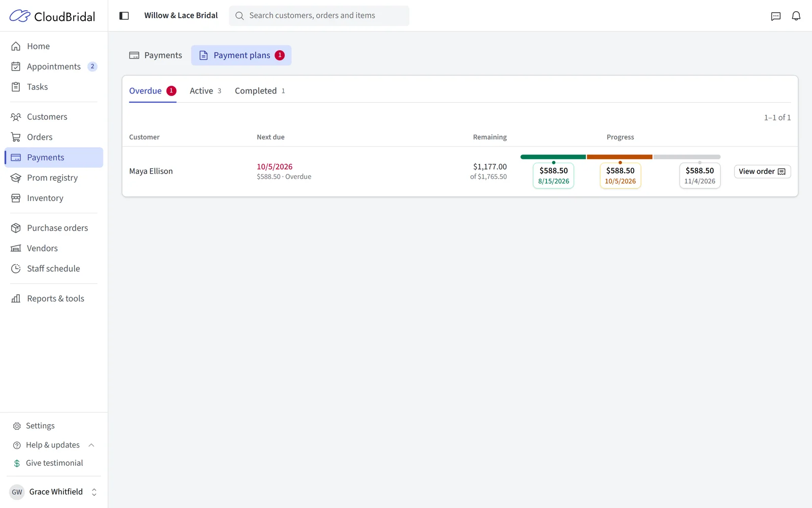Viewport: 812px width, 508px height.
Task: Click the Vendors warehouse icon
Action: pos(16,248)
